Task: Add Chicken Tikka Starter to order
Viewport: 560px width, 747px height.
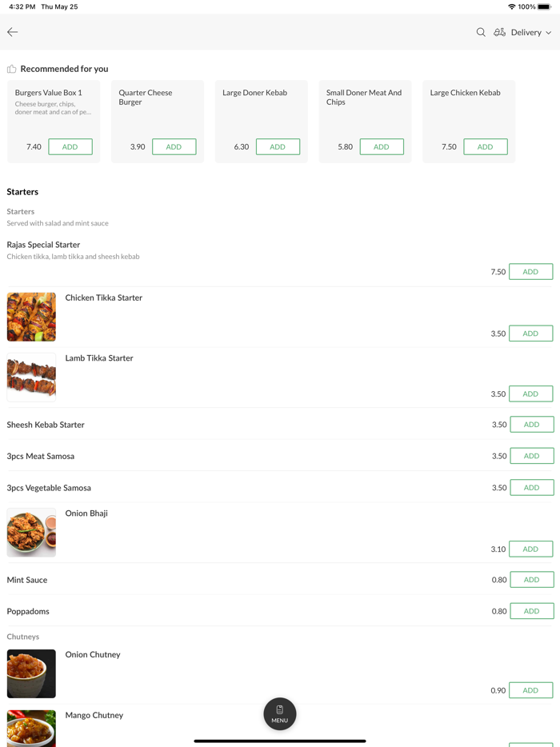Action: [530, 333]
